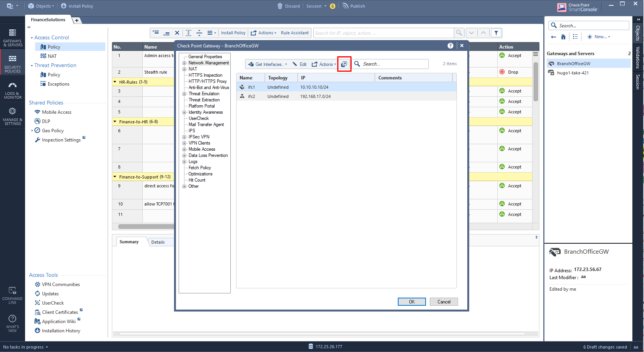This screenshot has width=644, height=352.
Task: Open Actions dropdown in policy toolbar
Action: (264, 33)
